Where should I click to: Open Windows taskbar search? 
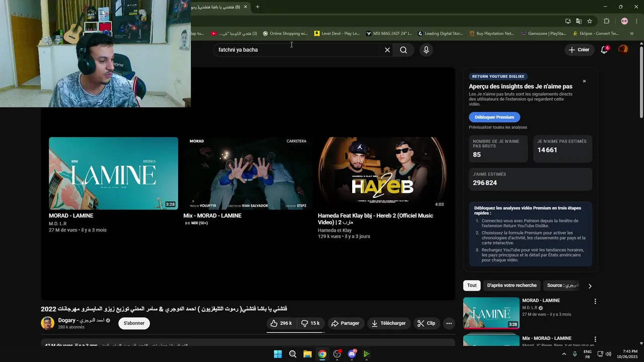point(292,354)
